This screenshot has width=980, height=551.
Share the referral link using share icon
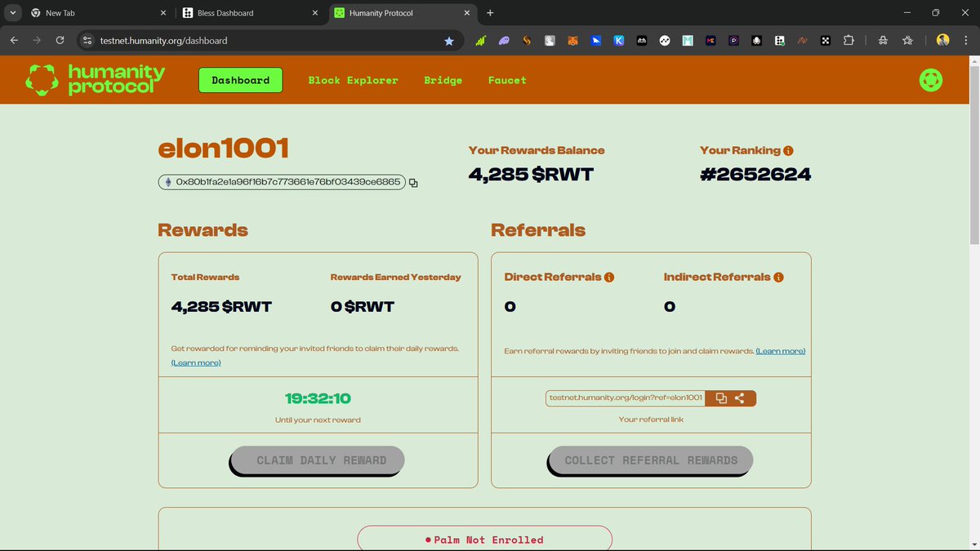pyautogui.click(x=740, y=398)
